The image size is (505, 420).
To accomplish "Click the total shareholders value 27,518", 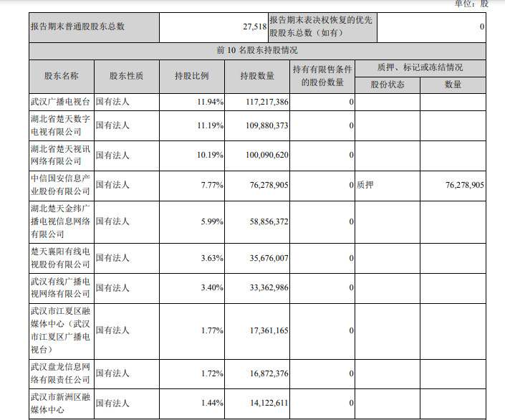I will [x=255, y=27].
